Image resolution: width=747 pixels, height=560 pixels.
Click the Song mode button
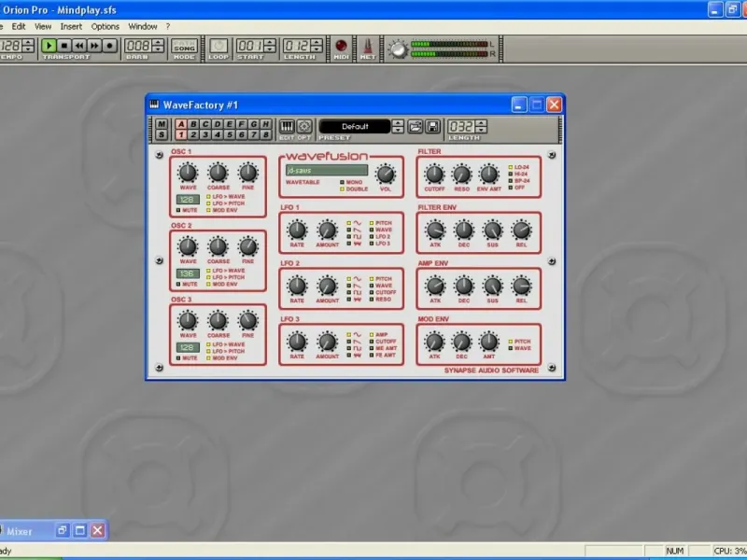(183, 45)
